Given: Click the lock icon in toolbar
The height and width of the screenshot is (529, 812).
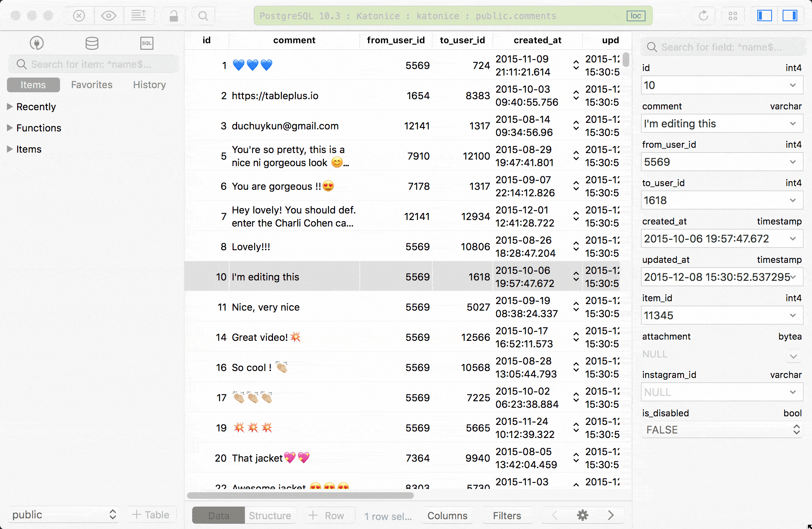Looking at the screenshot, I should 174,16.
